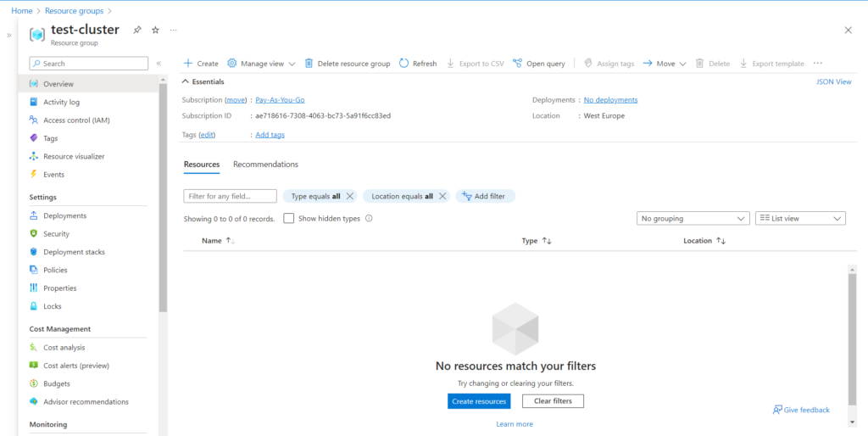Click the No deployments link
This screenshot has width=868, height=436.
(x=610, y=100)
